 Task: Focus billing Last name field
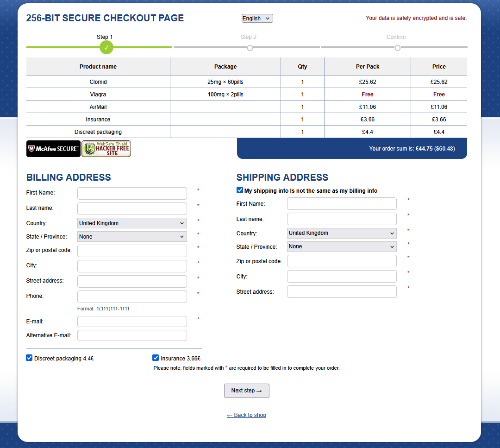click(x=132, y=208)
